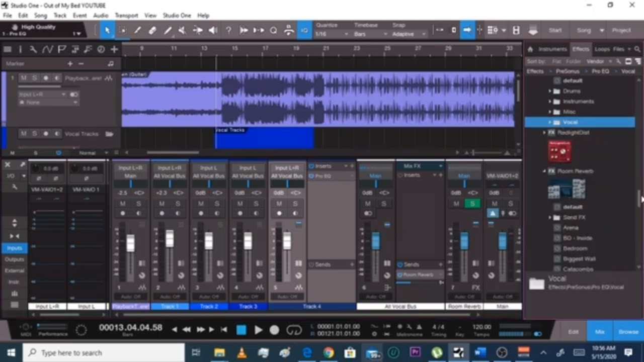This screenshot has width=644, height=362.
Task: Click the Main channel volume fader
Action: [x=502, y=241]
